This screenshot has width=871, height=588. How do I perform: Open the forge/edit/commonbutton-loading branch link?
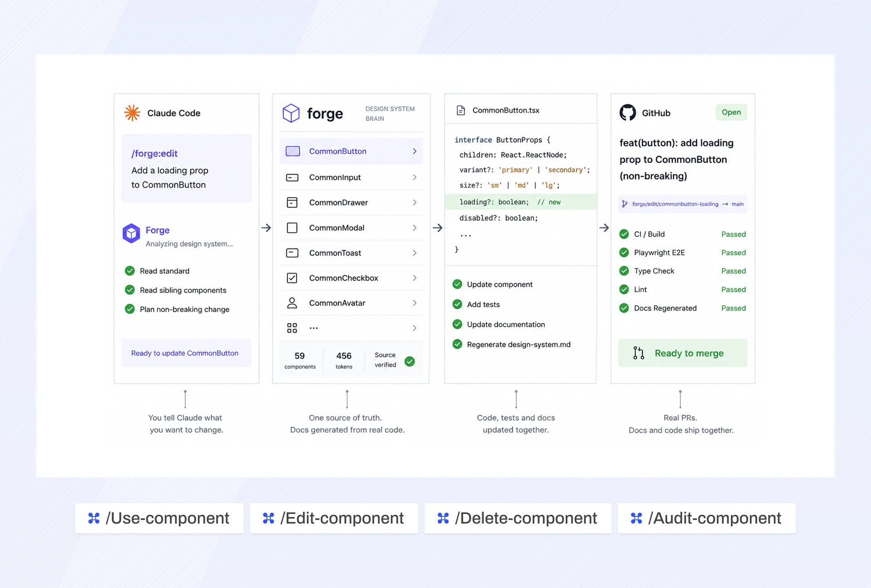675,204
